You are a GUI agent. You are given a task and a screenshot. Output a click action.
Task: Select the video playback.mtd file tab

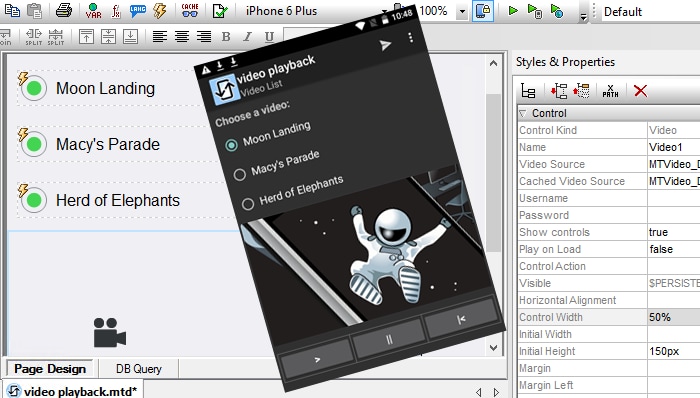(73, 391)
